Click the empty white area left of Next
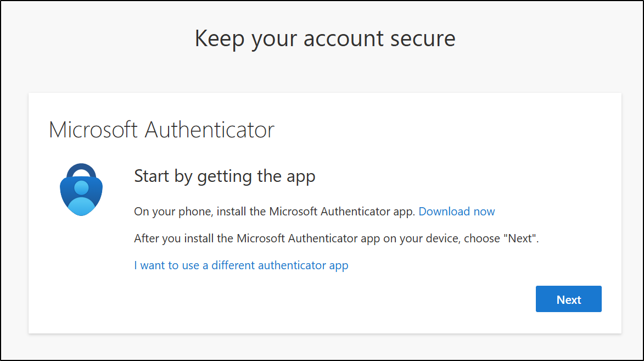The image size is (644, 361). pyautogui.click(x=329, y=299)
